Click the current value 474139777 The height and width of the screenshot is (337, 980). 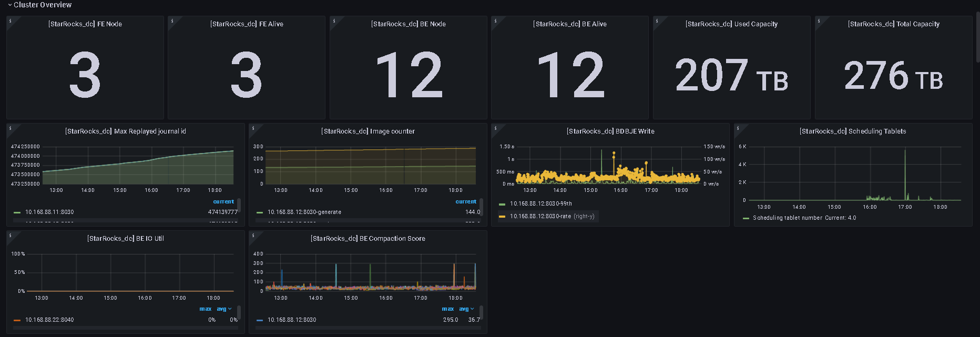223,212
